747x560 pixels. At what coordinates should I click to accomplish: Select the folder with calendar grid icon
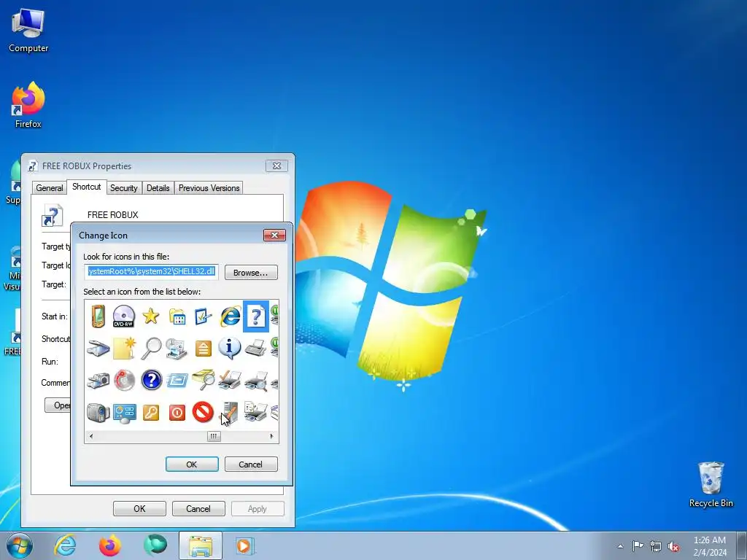pos(177,316)
